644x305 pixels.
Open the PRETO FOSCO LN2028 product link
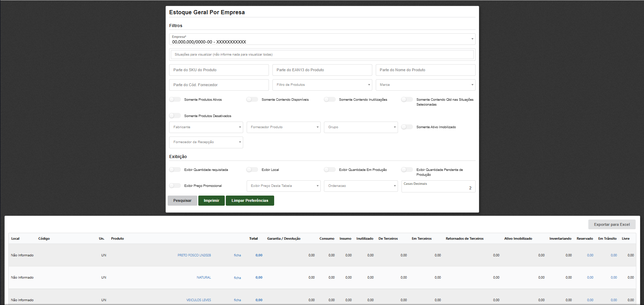click(x=194, y=255)
